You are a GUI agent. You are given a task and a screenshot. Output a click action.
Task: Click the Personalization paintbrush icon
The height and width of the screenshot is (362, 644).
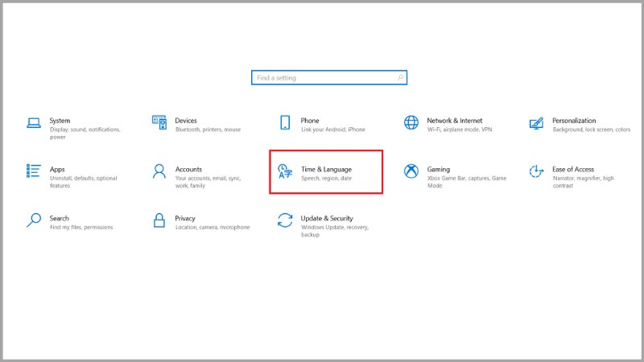[536, 123]
